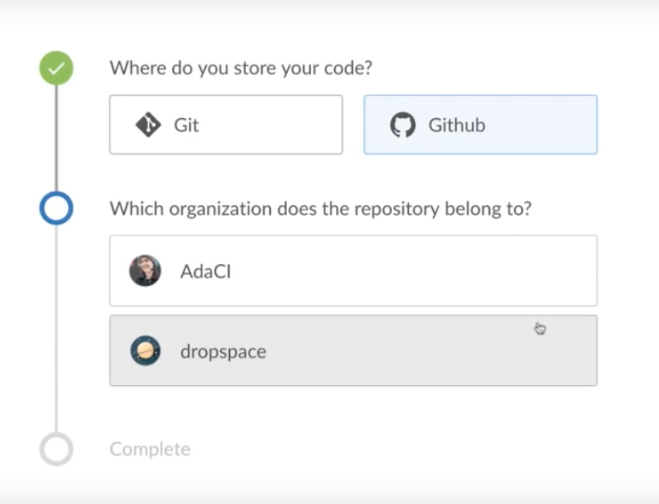Click the gray Complete step circle
659x504 pixels.
click(x=56, y=449)
